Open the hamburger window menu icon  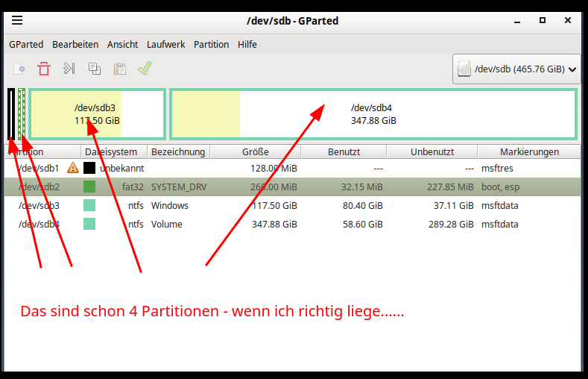pos(17,21)
